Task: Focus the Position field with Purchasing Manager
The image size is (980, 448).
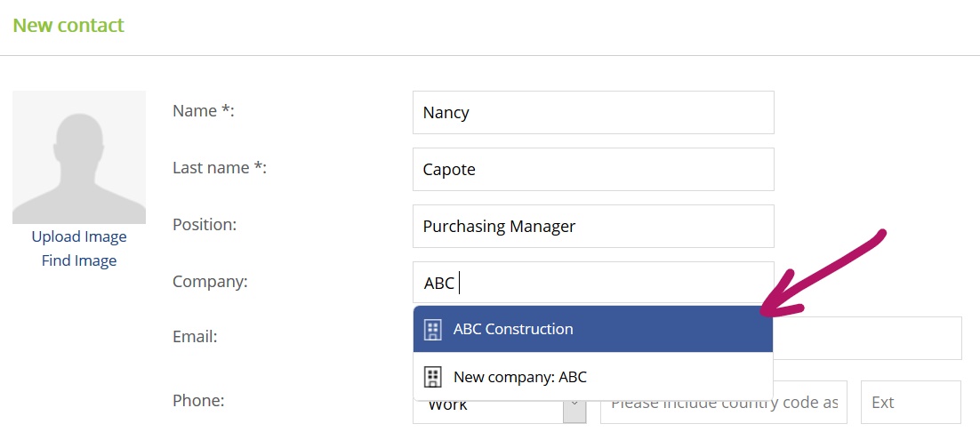Action: click(x=593, y=226)
